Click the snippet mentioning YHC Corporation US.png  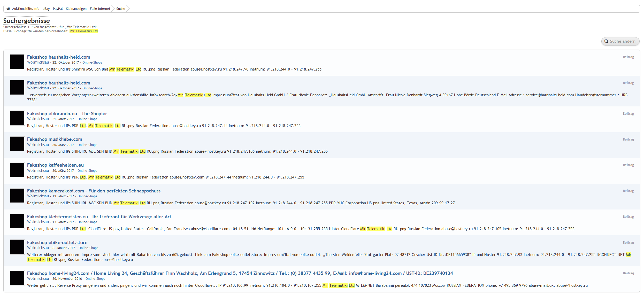click(241, 203)
